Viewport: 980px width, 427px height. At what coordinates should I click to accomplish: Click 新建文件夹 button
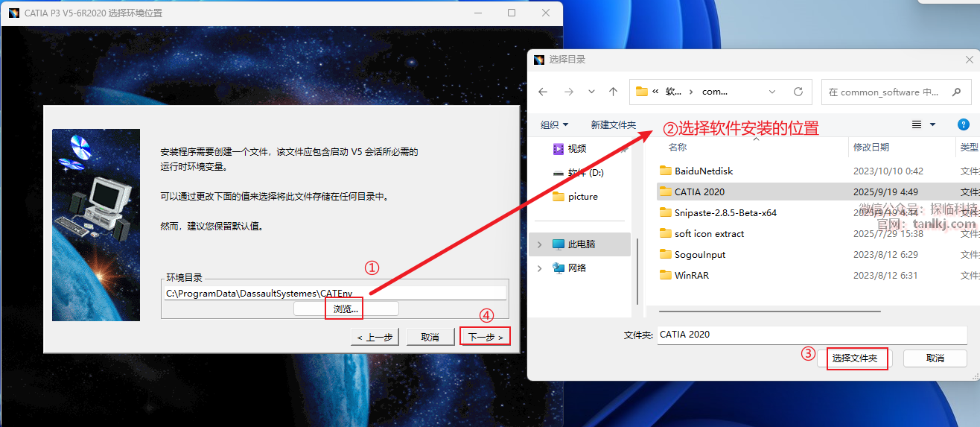(613, 124)
